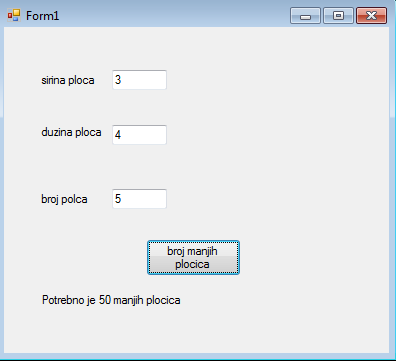
Task: Maximize the Form1 window
Action: tap(338, 16)
